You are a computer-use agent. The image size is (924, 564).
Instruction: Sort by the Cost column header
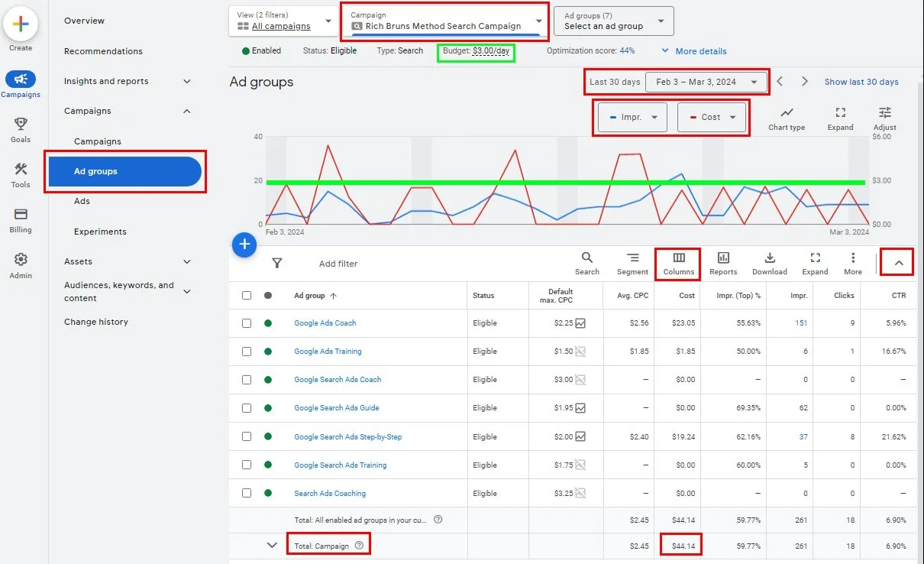click(687, 295)
